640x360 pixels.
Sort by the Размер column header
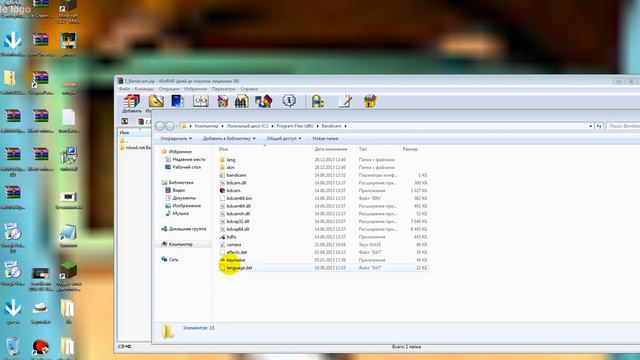coord(410,149)
